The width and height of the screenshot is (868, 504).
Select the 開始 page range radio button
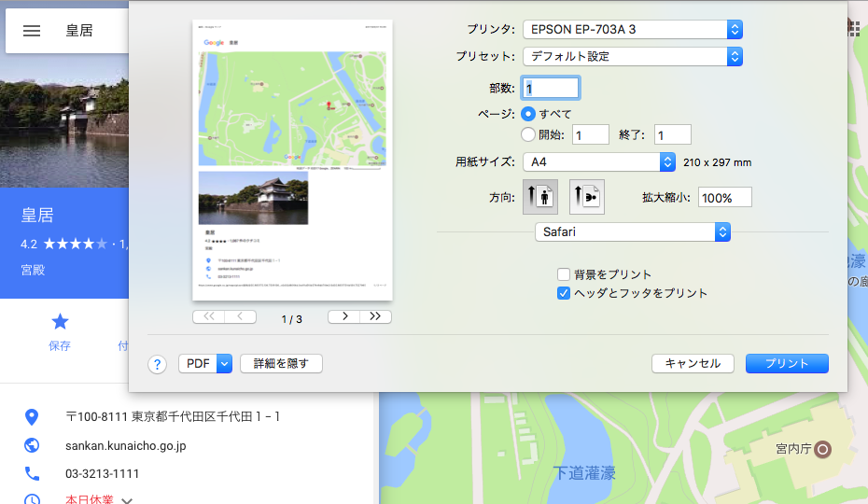[x=528, y=134]
